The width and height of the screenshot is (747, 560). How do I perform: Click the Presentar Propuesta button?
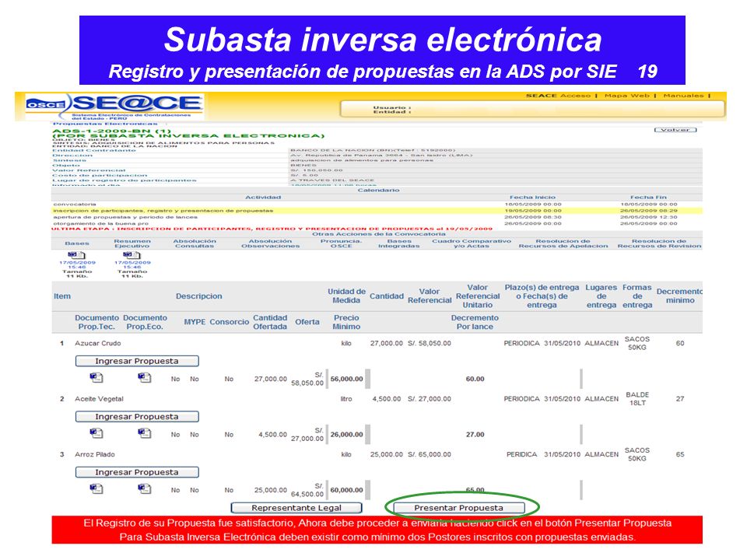click(x=459, y=508)
